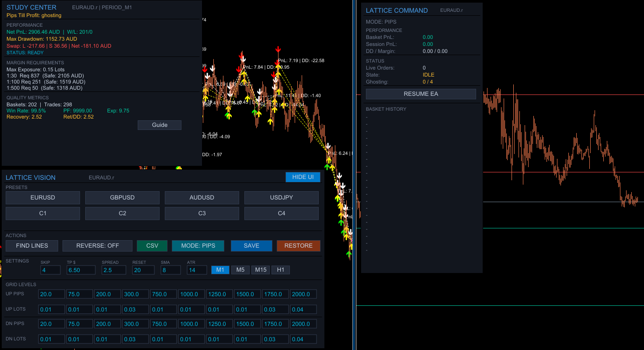Export data with CSV button

pyautogui.click(x=152, y=245)
